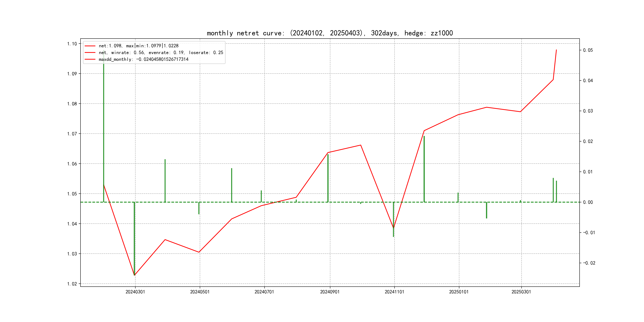Viewport: 644px width, 322px height.
Task: Click the 20241101 x-axis date label
Action: tap(394, 292)
